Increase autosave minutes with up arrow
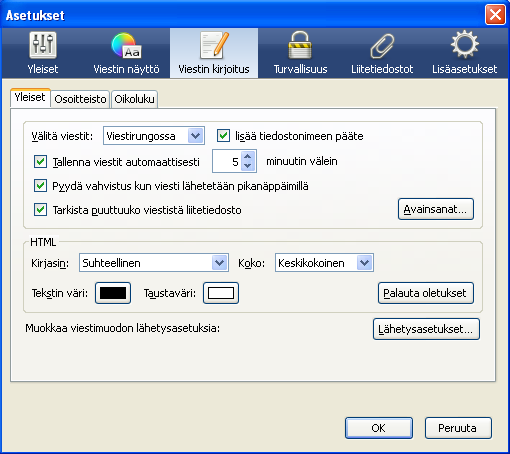 point(247,157)
